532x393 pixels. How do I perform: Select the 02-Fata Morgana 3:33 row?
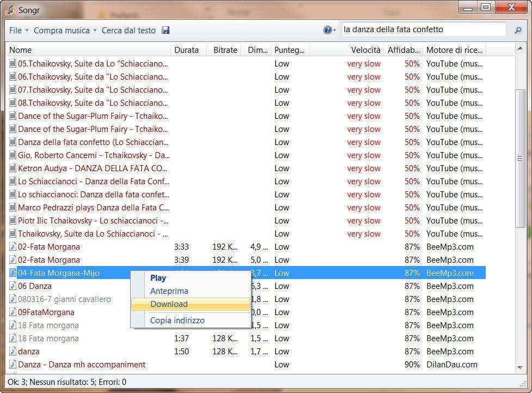pyautogui.click(x=246, y=246)
